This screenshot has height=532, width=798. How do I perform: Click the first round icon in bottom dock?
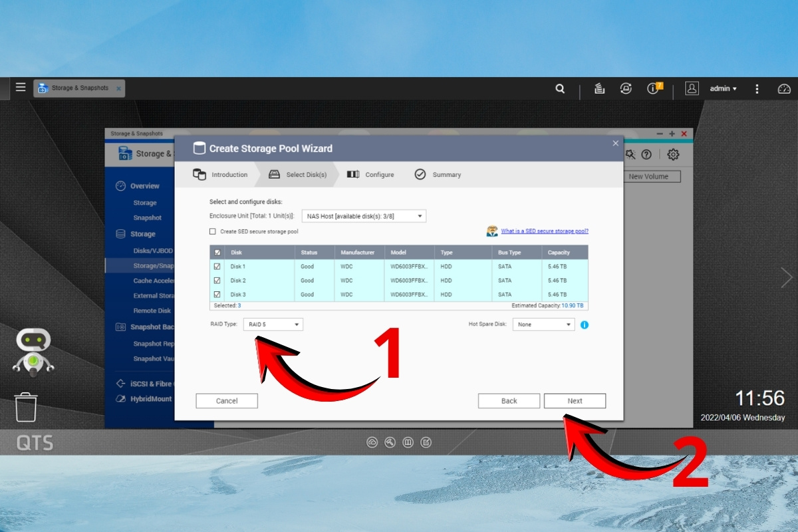372,442
